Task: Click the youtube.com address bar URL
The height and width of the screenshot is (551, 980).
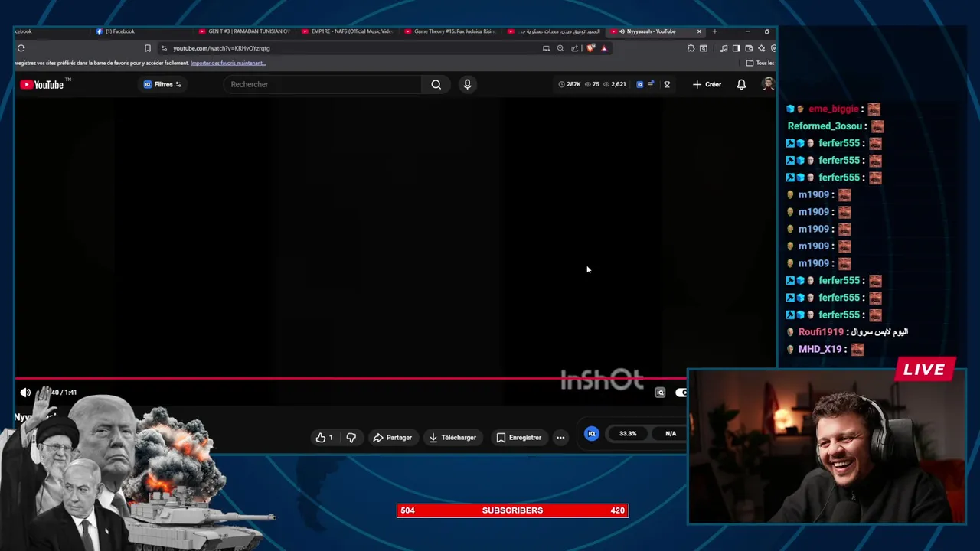Action: 221,48
